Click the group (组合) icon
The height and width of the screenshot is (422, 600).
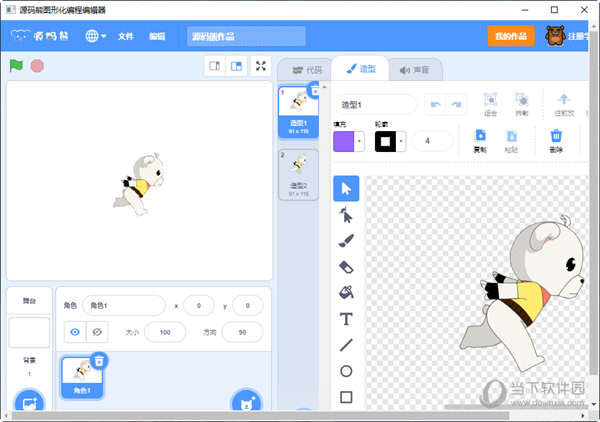tap(490, 104)
